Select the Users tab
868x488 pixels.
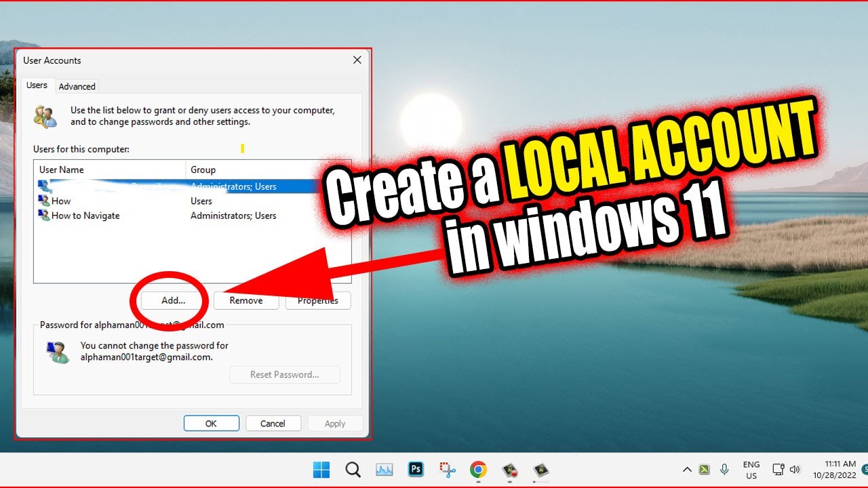(37, 85)
